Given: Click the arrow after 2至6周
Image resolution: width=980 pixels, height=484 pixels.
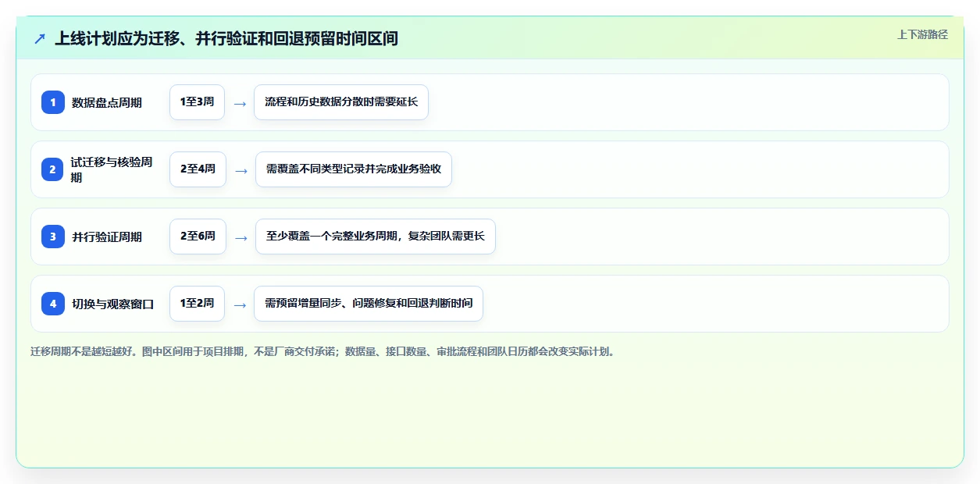Looking at the screenshot, I should point(241,237).
